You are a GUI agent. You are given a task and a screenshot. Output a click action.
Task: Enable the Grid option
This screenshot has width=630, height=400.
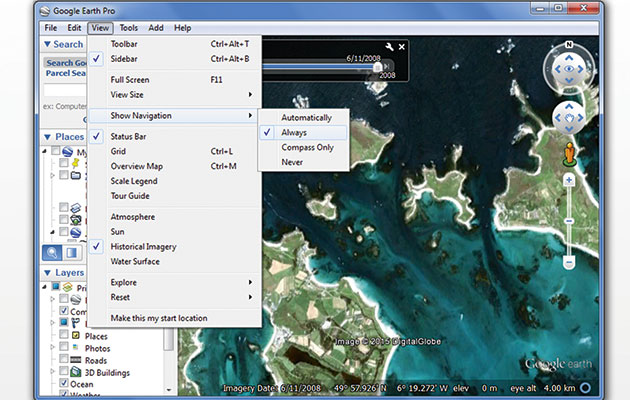[x=175, y=151]
